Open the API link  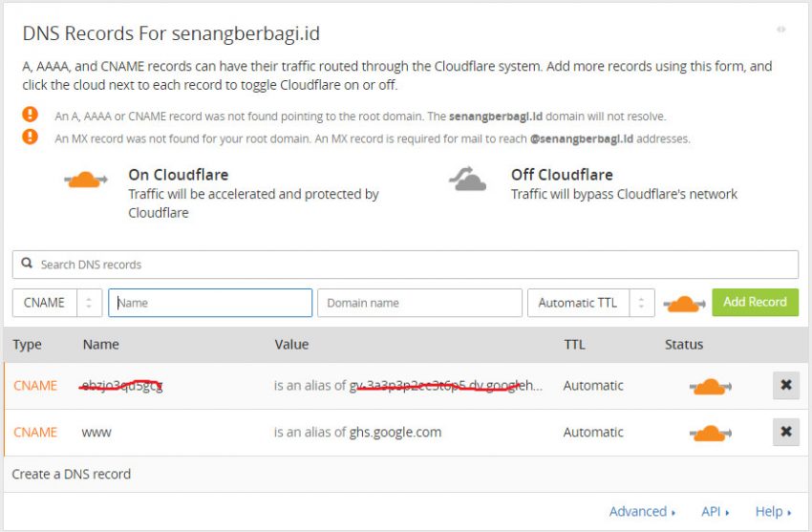pyautogui.click(x=715, y=512)
